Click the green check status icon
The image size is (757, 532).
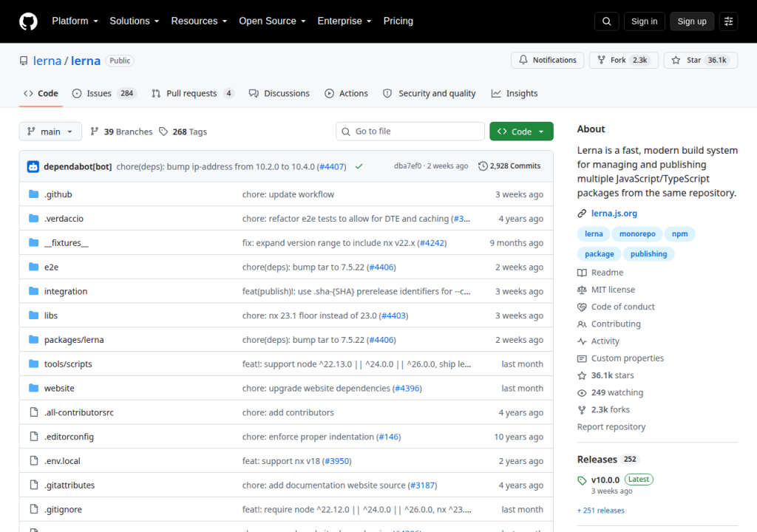359,166
